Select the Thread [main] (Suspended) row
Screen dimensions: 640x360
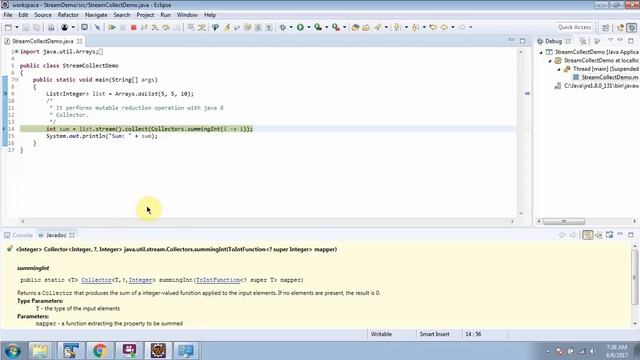601,69
